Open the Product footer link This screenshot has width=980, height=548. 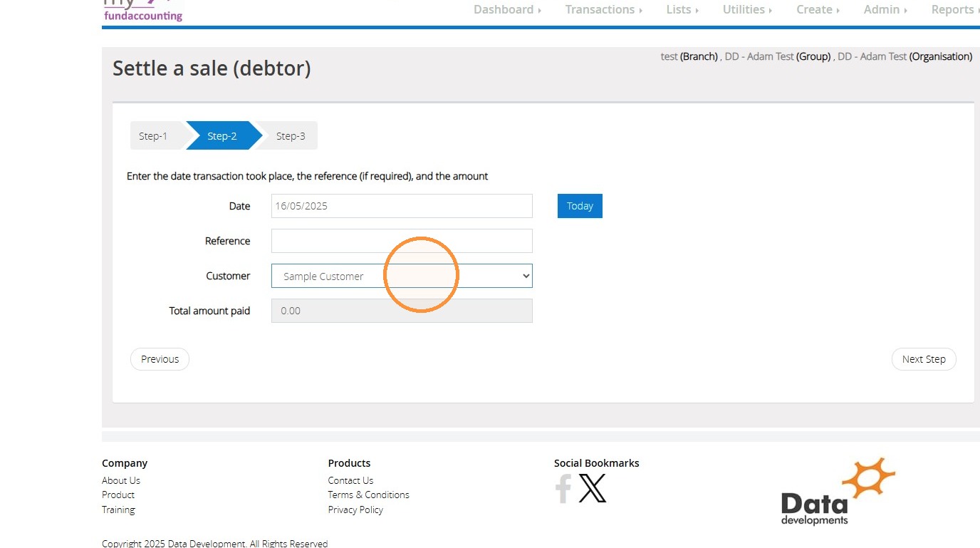coord(118,495)
